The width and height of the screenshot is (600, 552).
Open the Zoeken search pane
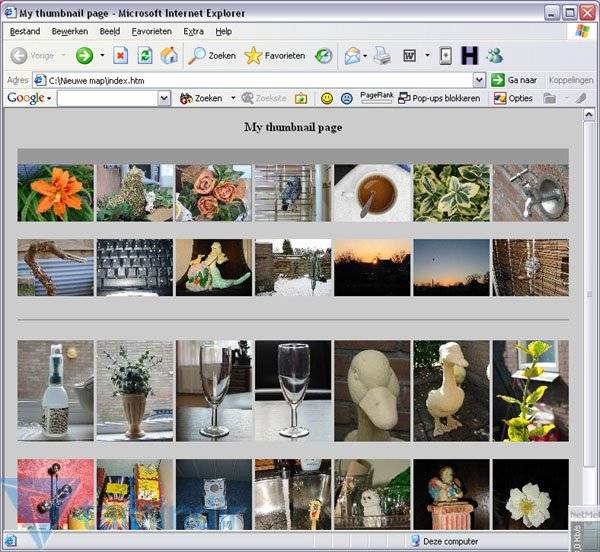pyautogui.click(x=211, y=56)
